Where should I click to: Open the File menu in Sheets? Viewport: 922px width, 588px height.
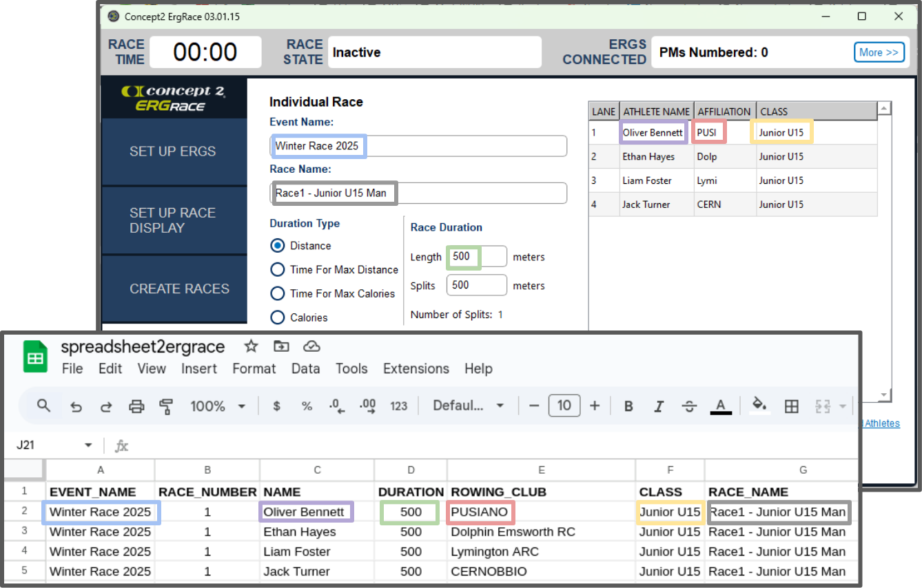72,368
